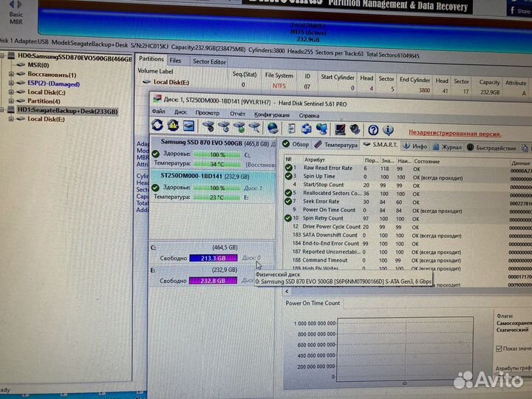Click the report document toolbar icon
The height and width of the screenshot is (399, 532).
tap(291, 129)
